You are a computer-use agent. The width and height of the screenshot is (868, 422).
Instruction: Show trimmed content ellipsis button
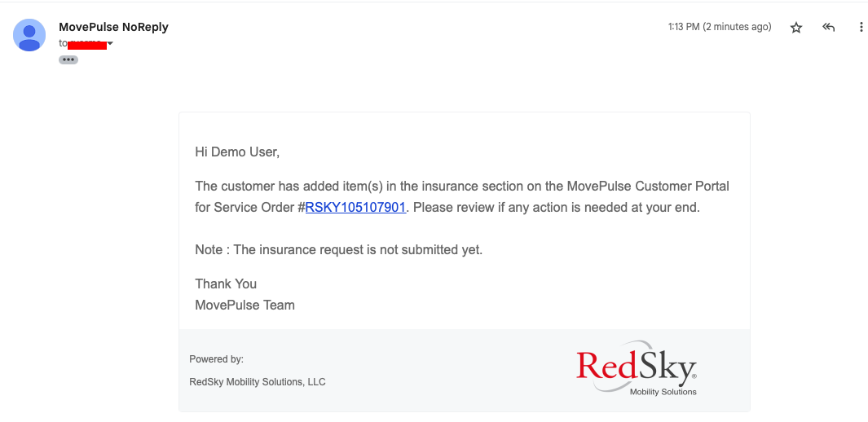68,59
